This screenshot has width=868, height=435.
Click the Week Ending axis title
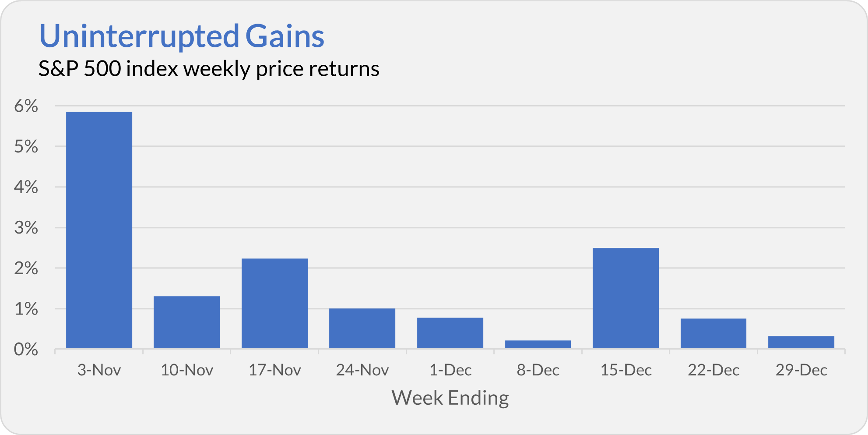[x=450, y=398]
